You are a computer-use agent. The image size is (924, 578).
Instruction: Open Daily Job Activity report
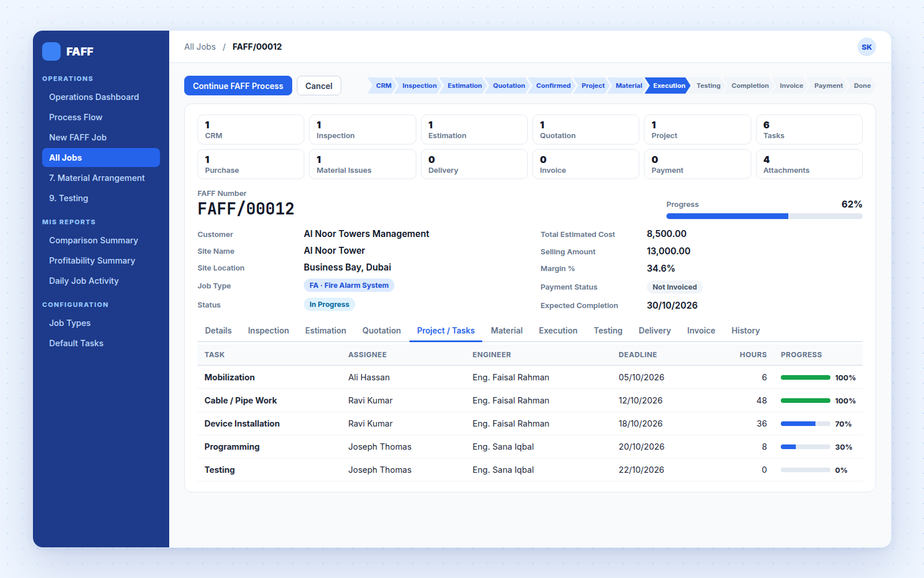pos(101,281)
